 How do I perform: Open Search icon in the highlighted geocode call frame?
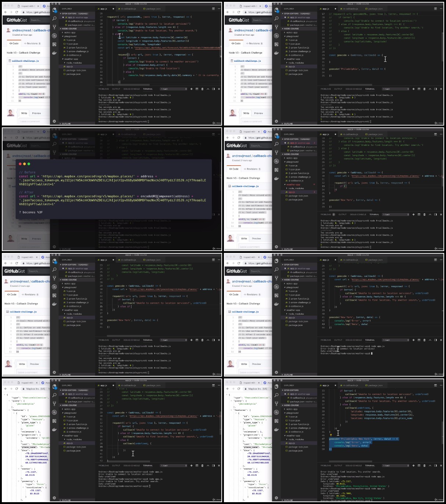276,395
